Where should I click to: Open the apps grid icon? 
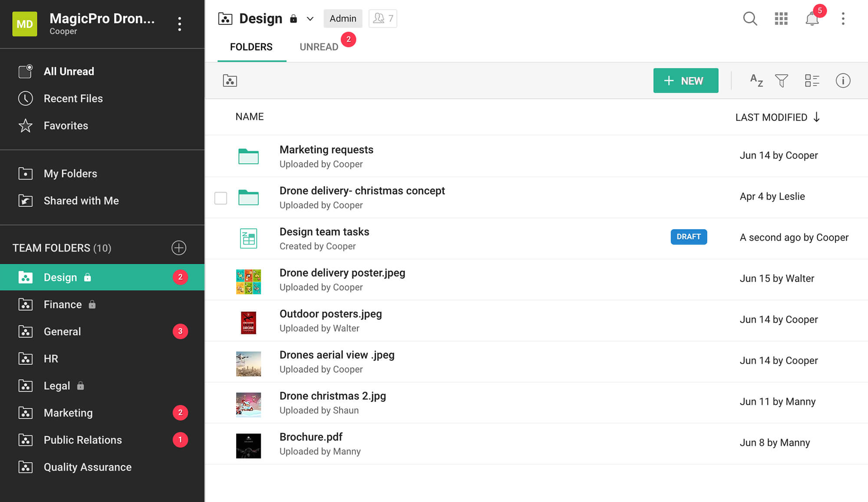pos(781,19)
